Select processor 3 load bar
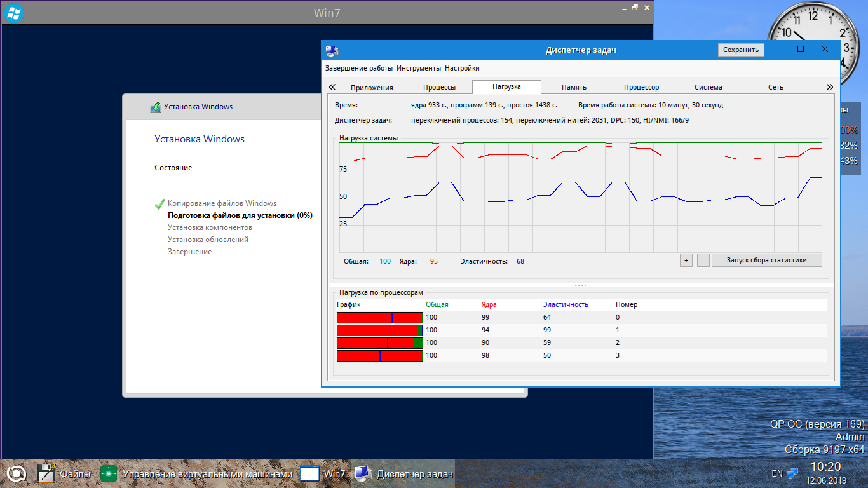Image resolution: width=868 pixels, height=488 pixels. [379, 355]
